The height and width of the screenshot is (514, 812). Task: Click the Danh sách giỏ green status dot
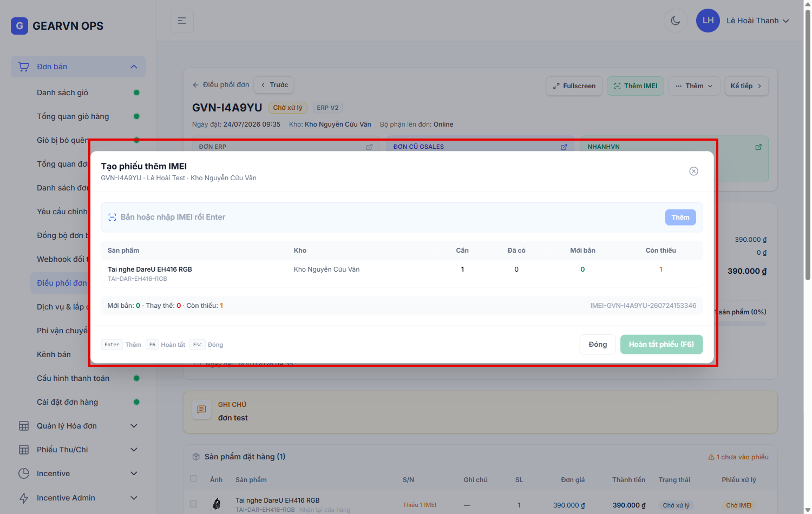(136, 93)
